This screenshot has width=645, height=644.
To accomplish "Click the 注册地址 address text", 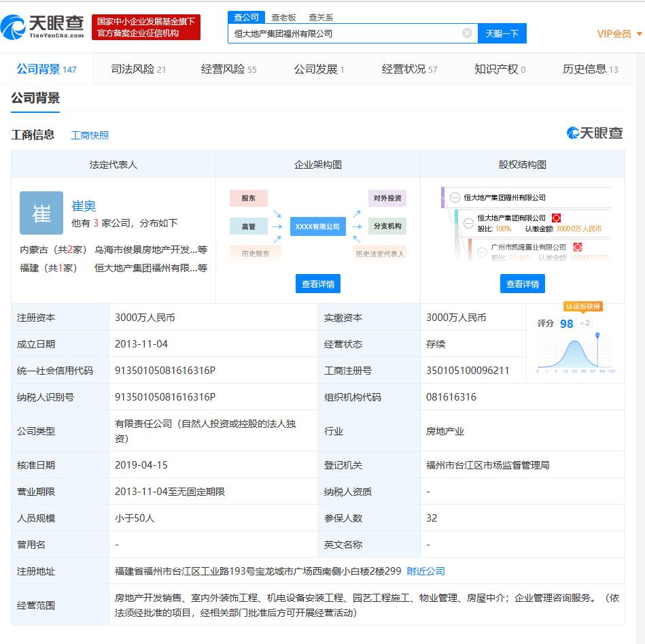I will 258,571.
